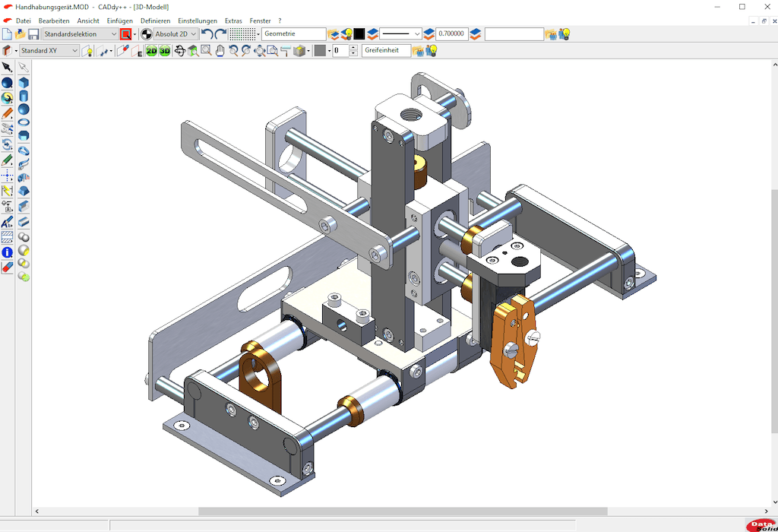Click the Geometrie layer field
This screenshot has width=778, height=532.
click(x=293, y=34)
